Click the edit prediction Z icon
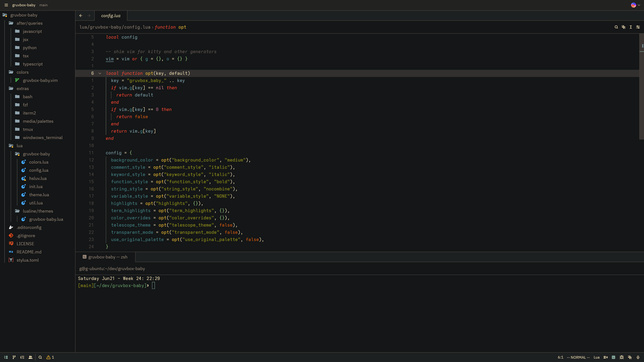This screenshot has width=644, height=362. click(x=605, y=357)
